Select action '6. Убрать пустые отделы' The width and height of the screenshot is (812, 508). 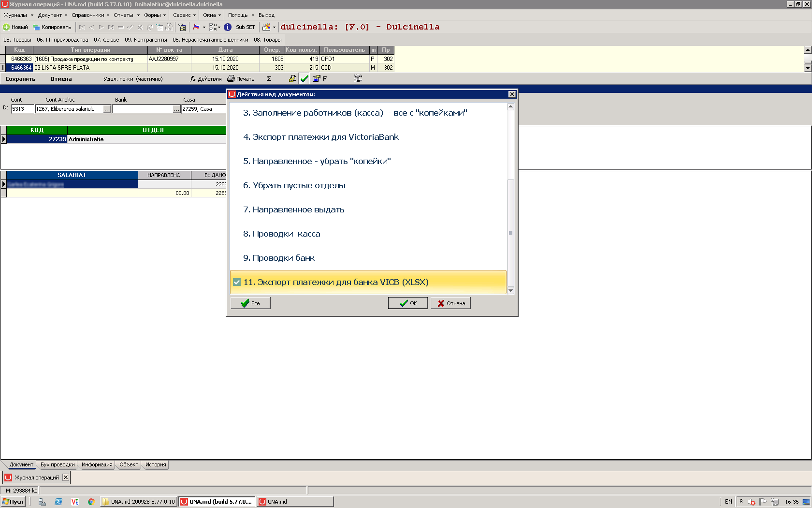(368, 186)
